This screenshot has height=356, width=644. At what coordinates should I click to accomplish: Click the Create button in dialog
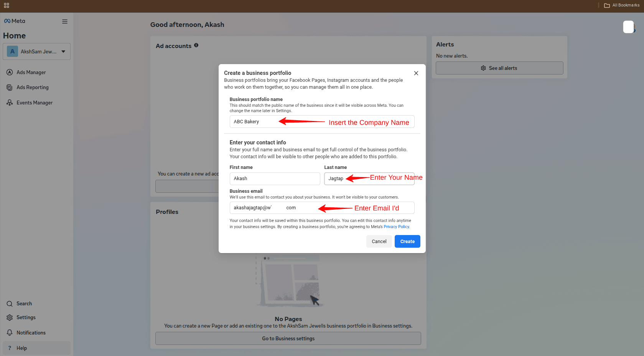[x=407, y=242]
